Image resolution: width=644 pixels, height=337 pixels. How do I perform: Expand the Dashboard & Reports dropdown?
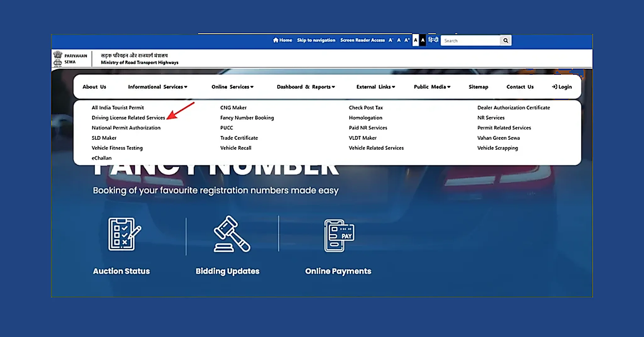306,87
